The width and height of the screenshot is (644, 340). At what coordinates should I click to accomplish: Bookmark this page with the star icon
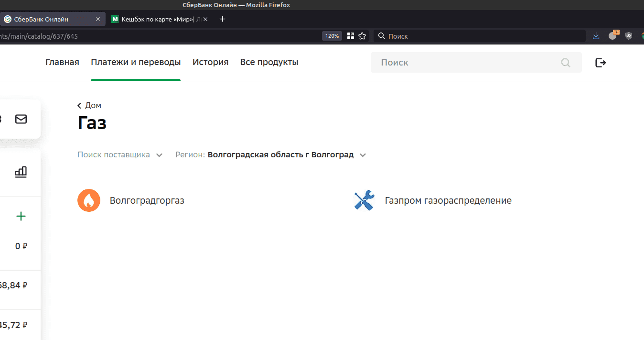pyautogui.click(x=362, y=36)
